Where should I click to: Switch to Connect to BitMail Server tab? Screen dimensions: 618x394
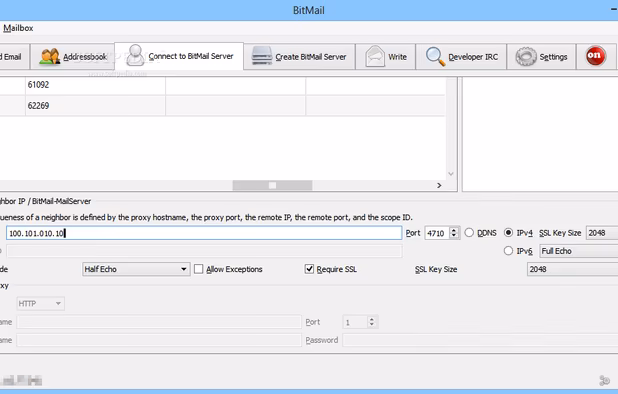179,56
